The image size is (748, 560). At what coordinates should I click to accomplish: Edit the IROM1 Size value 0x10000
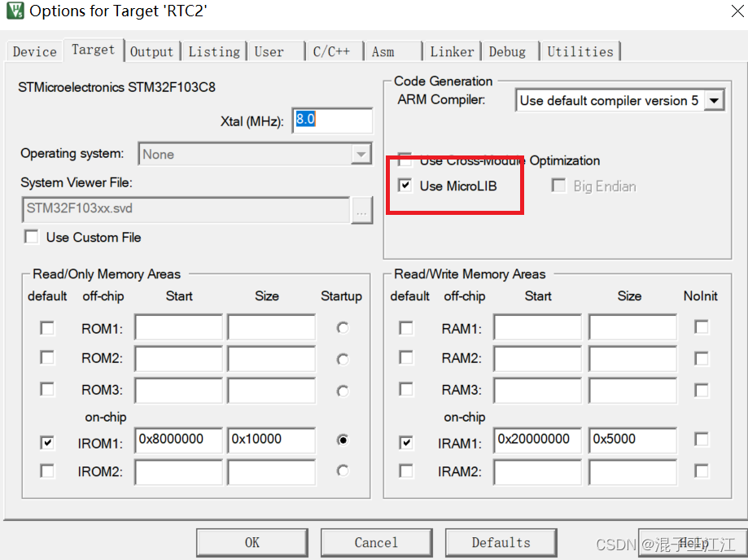coord(271,440)
